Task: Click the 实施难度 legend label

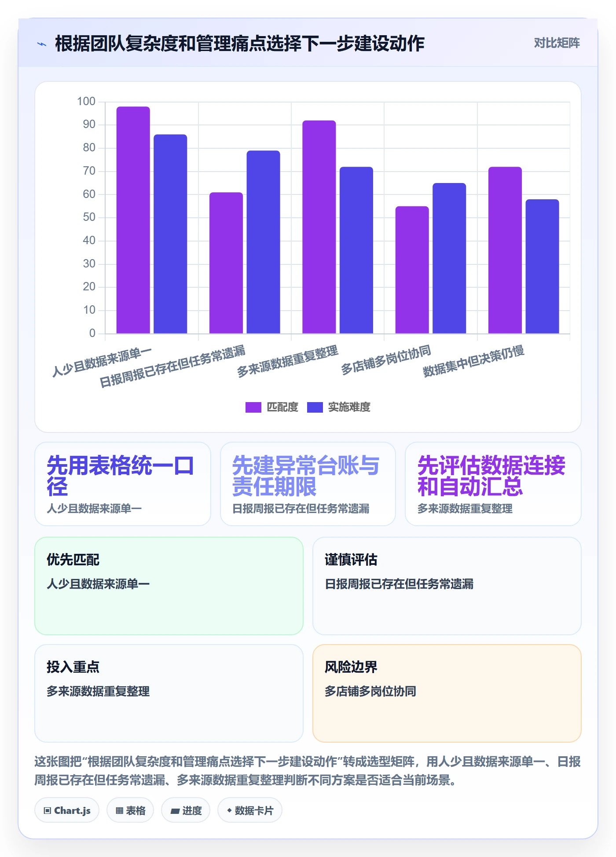Action: click(x=349, y=407)
